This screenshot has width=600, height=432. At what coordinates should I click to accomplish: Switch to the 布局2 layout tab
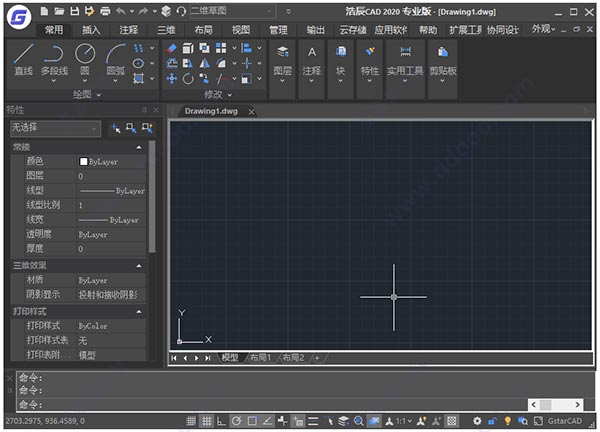pos(293,358)
